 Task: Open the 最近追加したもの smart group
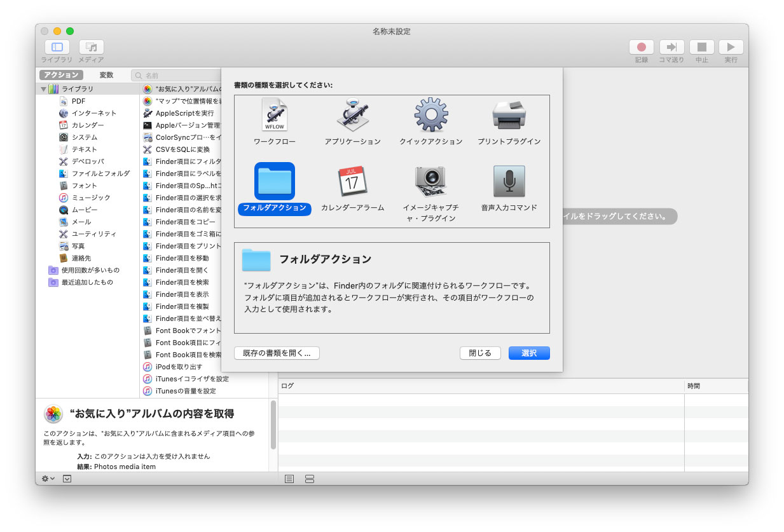coord(81,282)
